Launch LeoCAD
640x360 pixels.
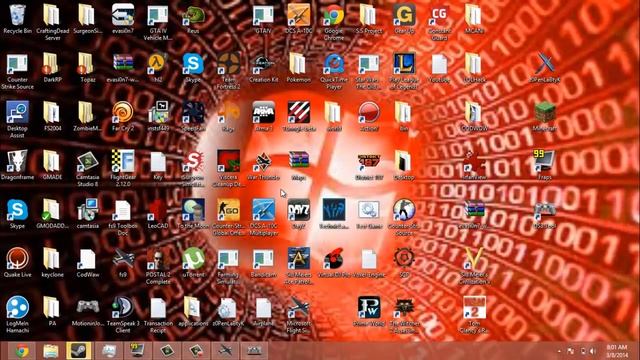click(158, 213)
